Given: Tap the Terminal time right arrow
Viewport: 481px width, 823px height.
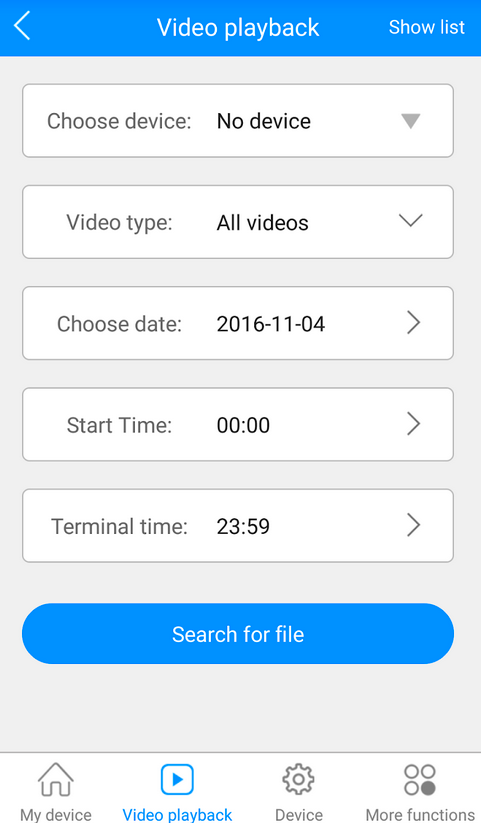Looking at the screenshot, I should click(x=413, y=525).
